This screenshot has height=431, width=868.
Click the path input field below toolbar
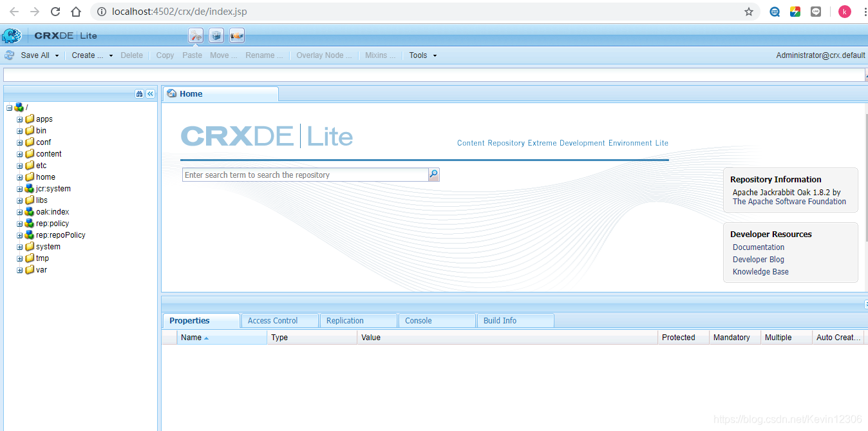click(433, 75)
